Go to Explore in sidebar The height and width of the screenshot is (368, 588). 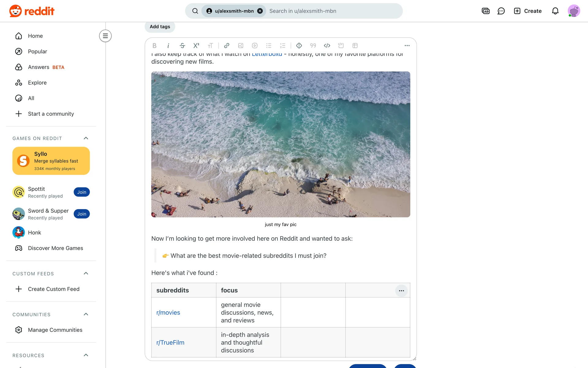(x=37, y=83)
